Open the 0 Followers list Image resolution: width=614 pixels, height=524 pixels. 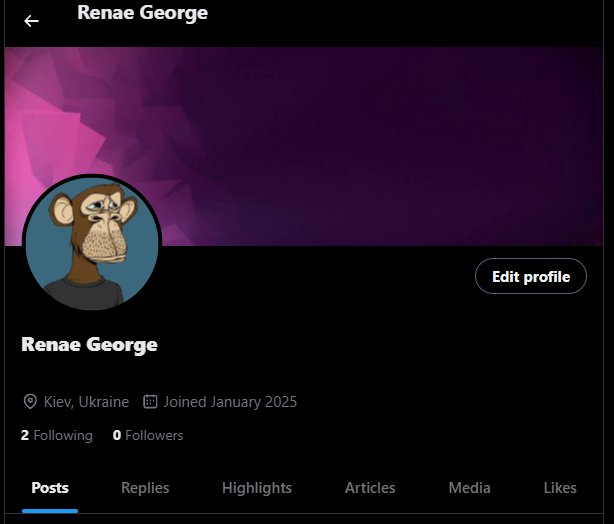(x=148, y=435)
